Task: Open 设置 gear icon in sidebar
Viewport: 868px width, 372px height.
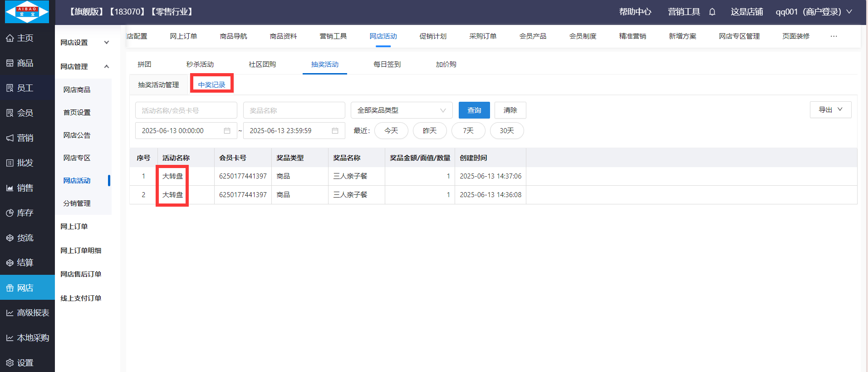Action: click(10, 363)
